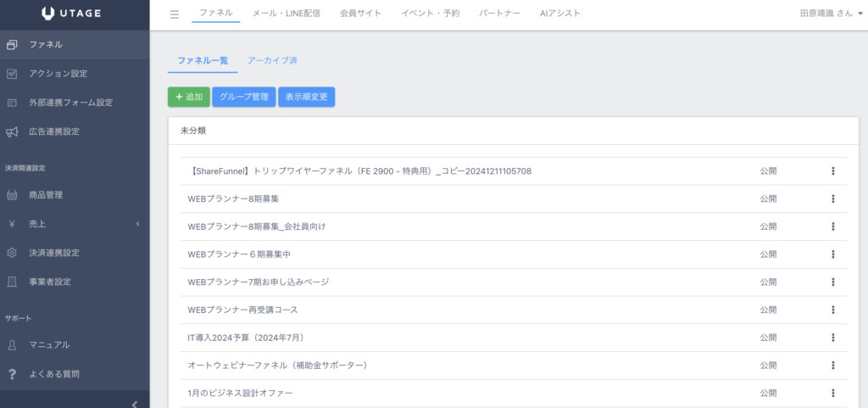Viewport: 868px width, 408px height.
Task: Open the WEBプランナー再受講コース funnel
Action: (243, 310)
